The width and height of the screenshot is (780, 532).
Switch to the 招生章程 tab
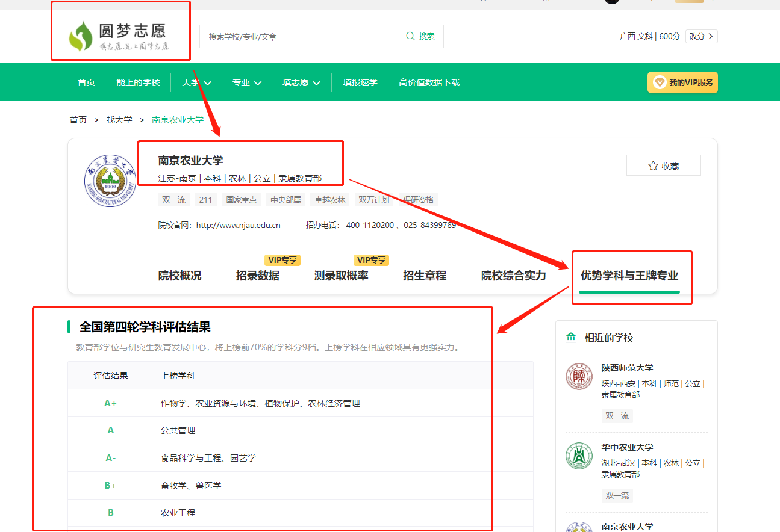(x=425, y=276)
